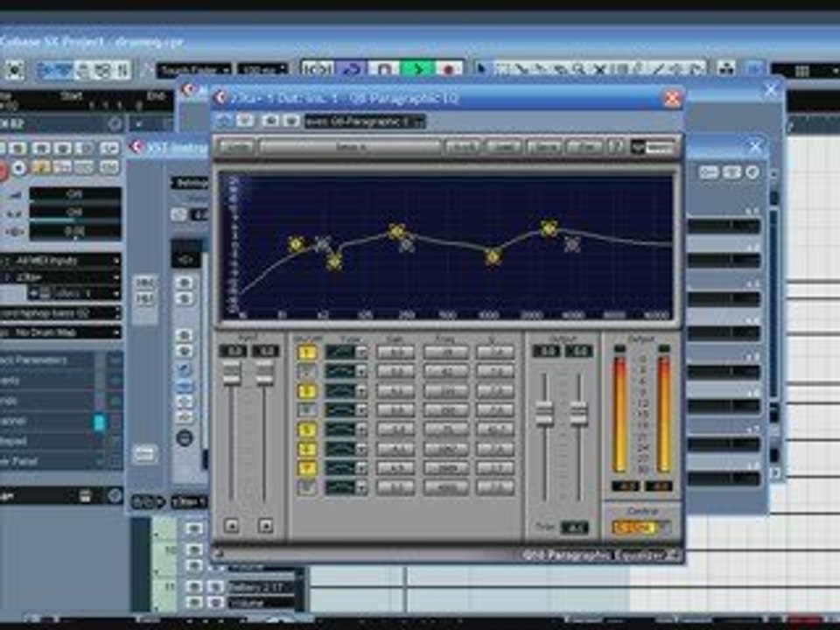The width and height of the screenshot is (840, 630).
Task: Click band 1 Gain value field
Action: click(x=395, y=353)
